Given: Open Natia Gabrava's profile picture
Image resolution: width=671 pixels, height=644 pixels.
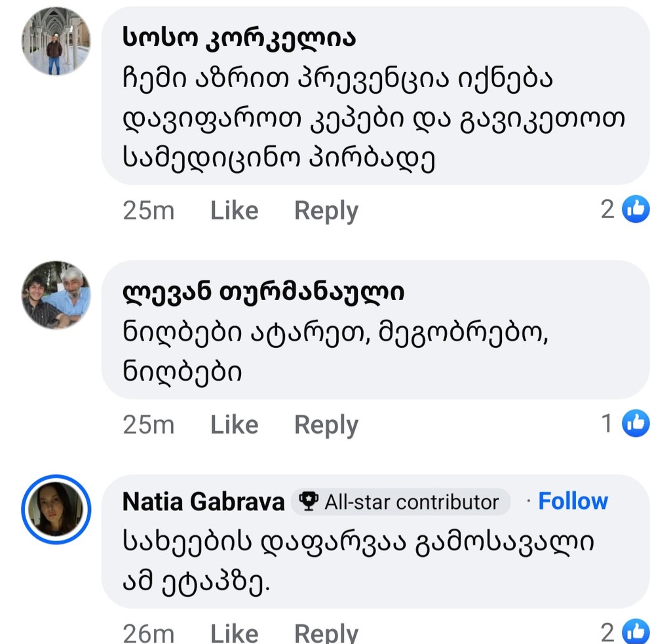Looking at the screenshot, I should (56, 510).
